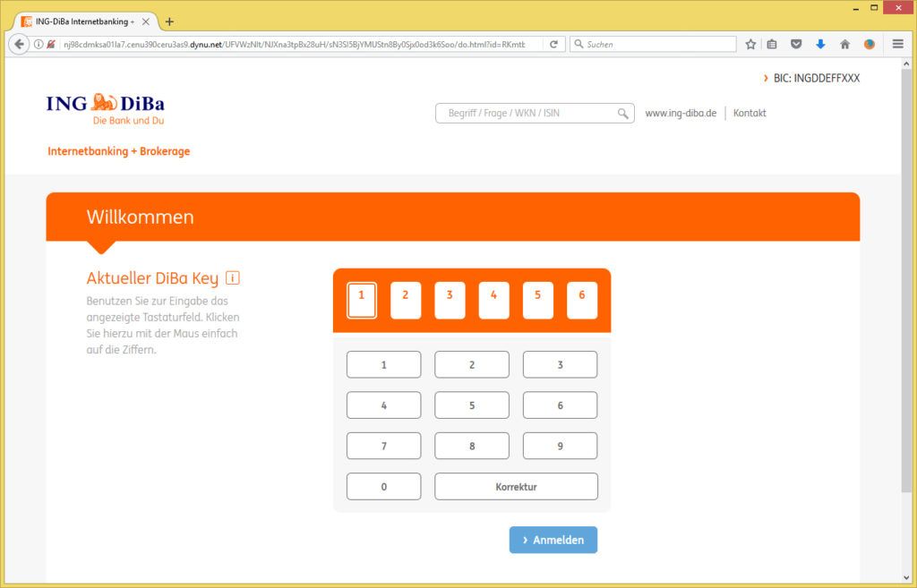The width and height of the screenshot is (917, 588).
Task: Open a new browser tab
Action: click(x=169, y=21)
